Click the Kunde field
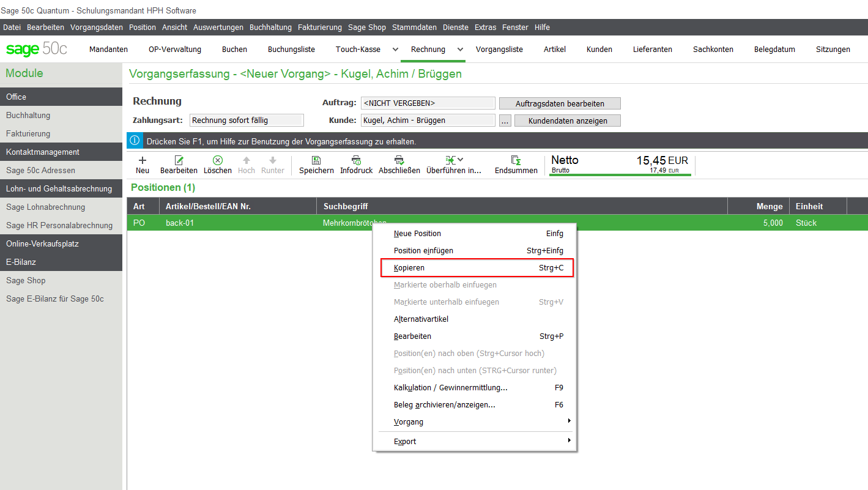This screenshot has width=868, height=490. click(x=428, y=121)
